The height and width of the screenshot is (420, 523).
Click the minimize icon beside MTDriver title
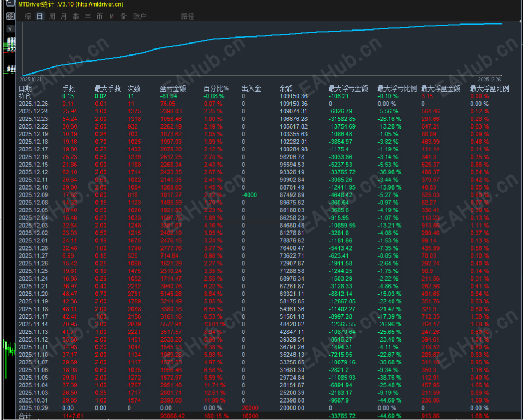(x=10, y=3)
